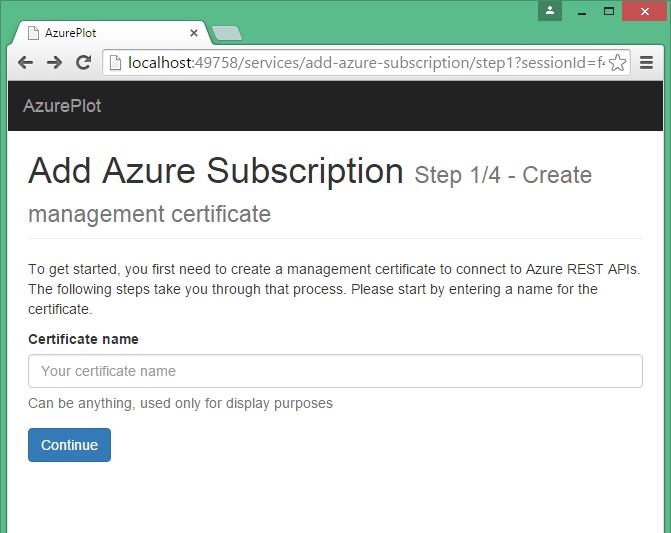
Task: Go forward with the browser forward arrow
Action: coord(54,63)
